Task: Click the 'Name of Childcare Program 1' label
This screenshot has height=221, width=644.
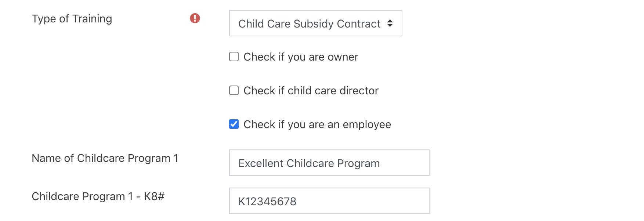Action: point(105,158)
